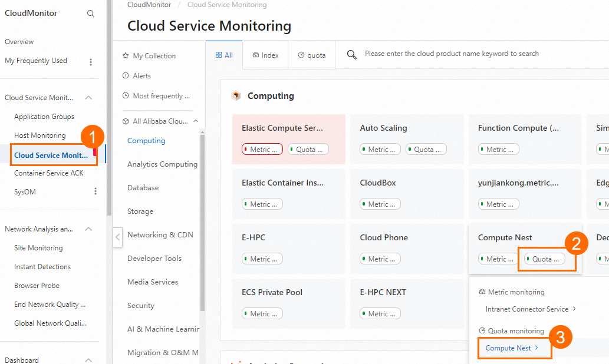Click the Computing section hexagon icon
The image size is (609, 364).
click(236, 95)
